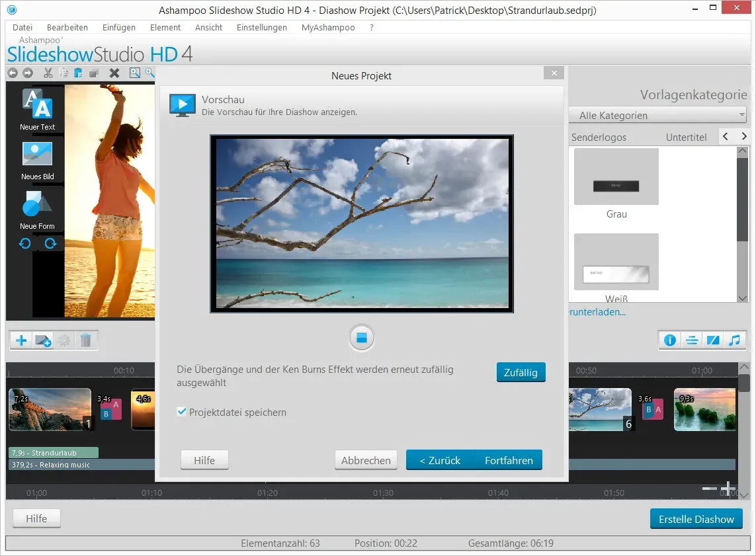This screenshot has width=756, height=556.
Task: Open the MyAshampoo menu
Action: [328, 28]
